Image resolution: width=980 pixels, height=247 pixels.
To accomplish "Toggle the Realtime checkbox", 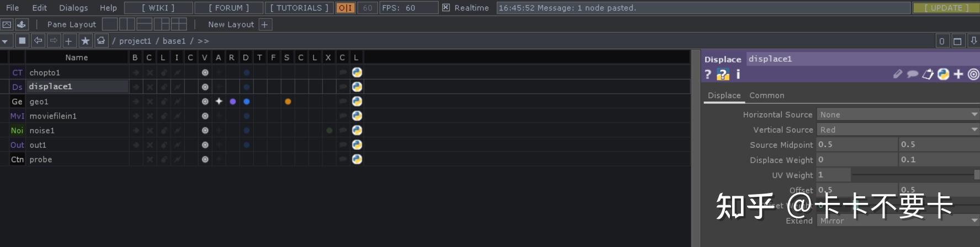I will tap(446, 8).
